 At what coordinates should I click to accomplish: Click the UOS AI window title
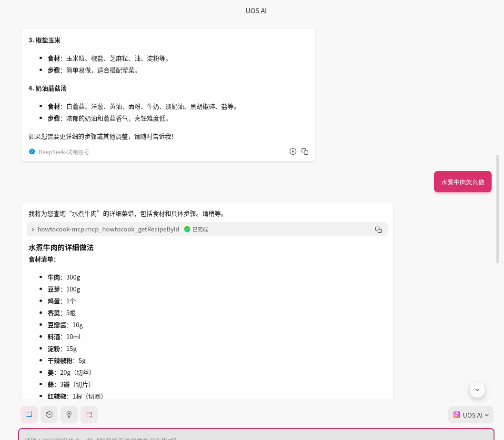click(x=256, y=10)
